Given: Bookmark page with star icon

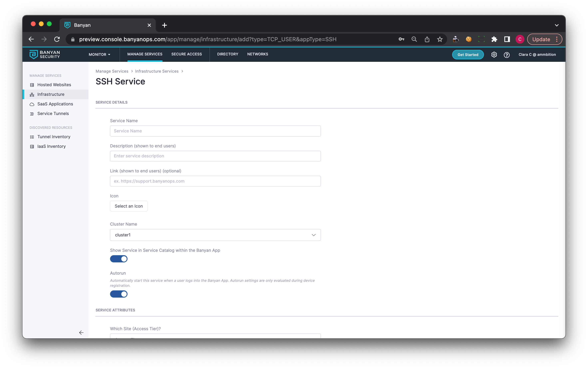Looking at the screenshot, I should click(440, 39).
